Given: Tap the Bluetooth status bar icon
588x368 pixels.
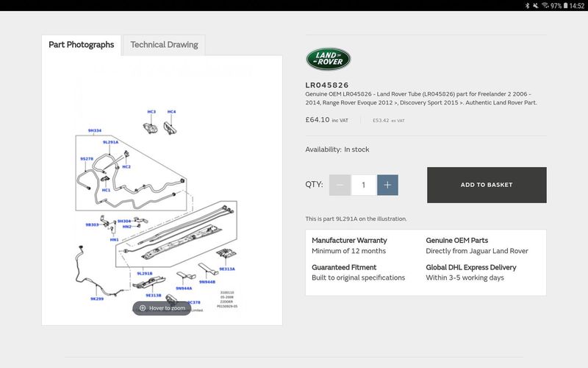Looking at the screenshot, I should (x=527, y=5).
